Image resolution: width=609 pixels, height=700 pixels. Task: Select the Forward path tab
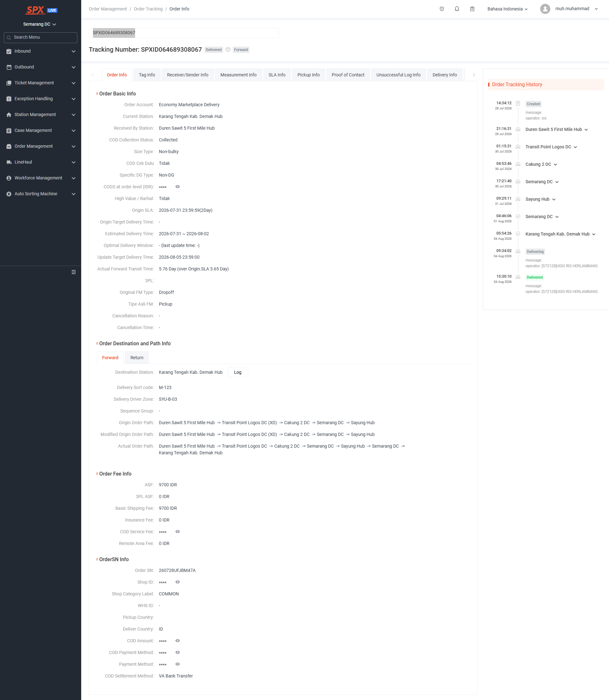110,358
